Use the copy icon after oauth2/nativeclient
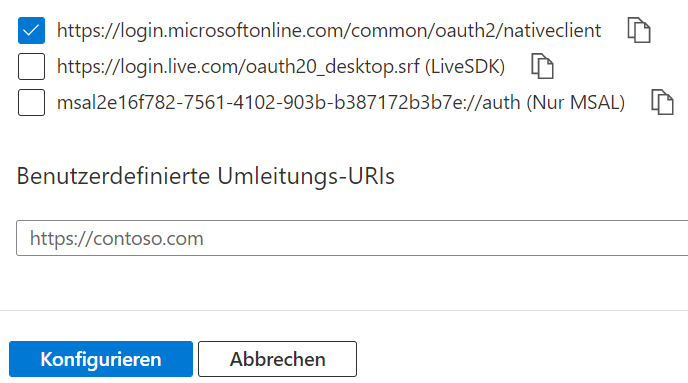This screenshot has width=688, height=383. (x=639, y=30)
